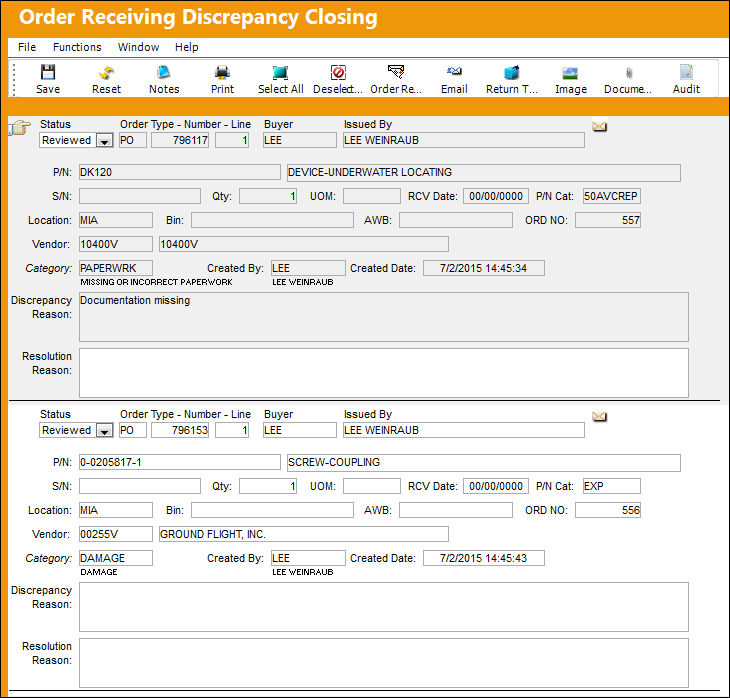
Task: Click Discrepancy Reason box with 'Documentation missing'
Action: pyautogui.click(x=384, y=317)
